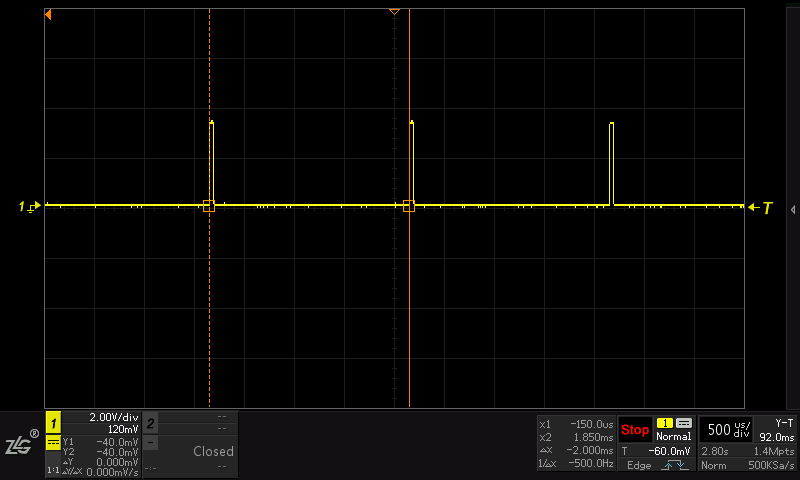Select the yellow channel 1 indicator

tap(53, 423)
